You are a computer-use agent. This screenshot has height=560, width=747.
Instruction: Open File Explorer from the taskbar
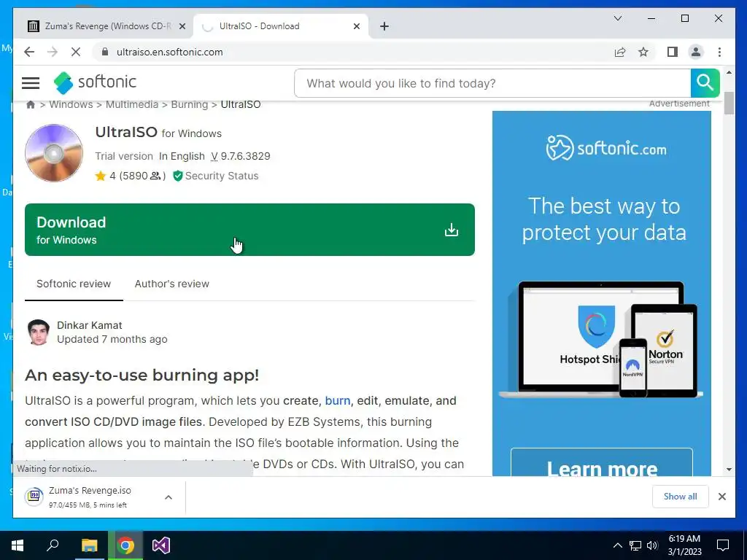coord(89,545)
